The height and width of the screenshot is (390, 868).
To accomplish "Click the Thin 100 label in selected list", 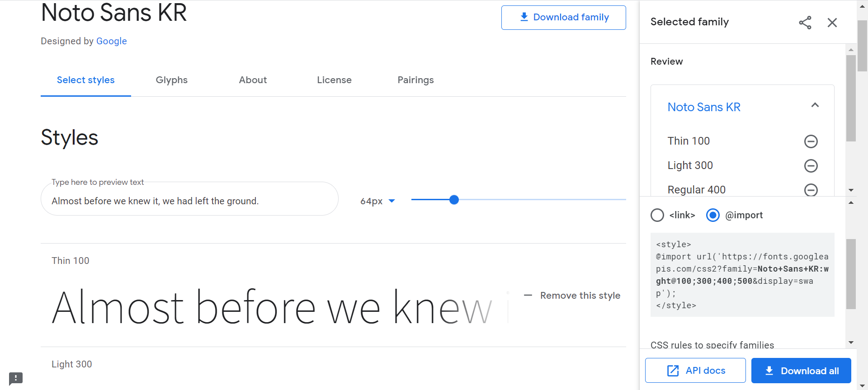I will pyautogui.click(x=689, y=141).
